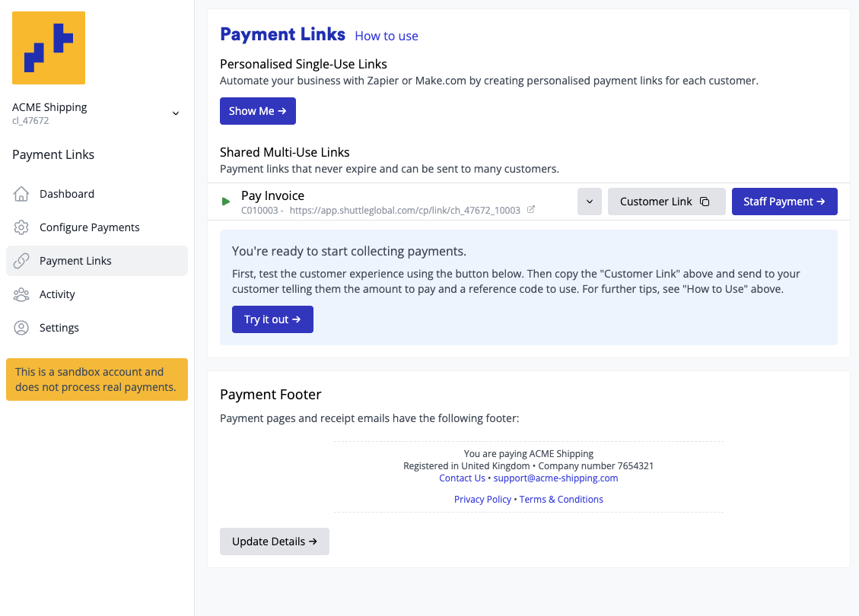The height and width of the screenshot is (616, 859).
Task: Click the support@acme-shipping.com email link
Action: [555, 478]
